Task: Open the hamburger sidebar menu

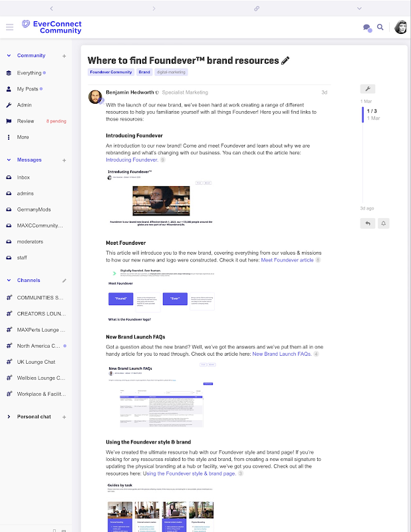Action: tap(9, 27)
